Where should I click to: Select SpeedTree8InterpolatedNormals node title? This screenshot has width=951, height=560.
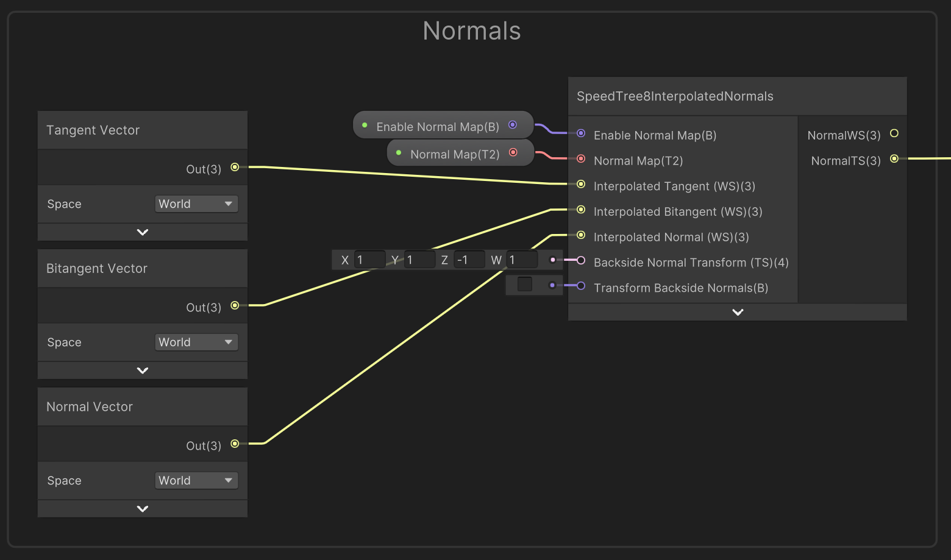(675, 96)
